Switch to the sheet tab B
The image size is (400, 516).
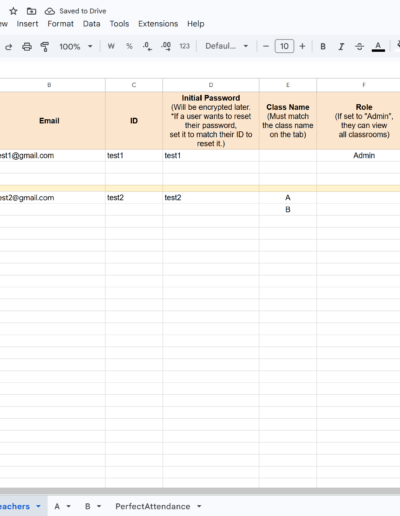pos(88,506)
